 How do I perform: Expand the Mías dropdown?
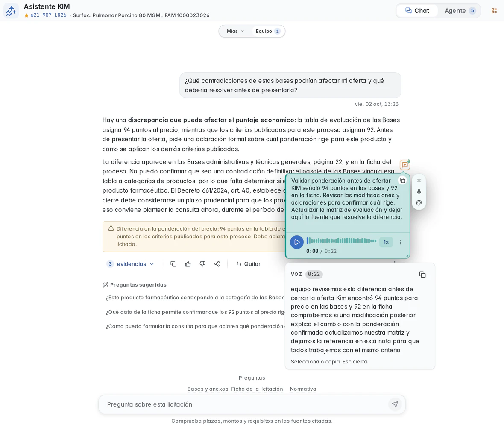point(235,31)
